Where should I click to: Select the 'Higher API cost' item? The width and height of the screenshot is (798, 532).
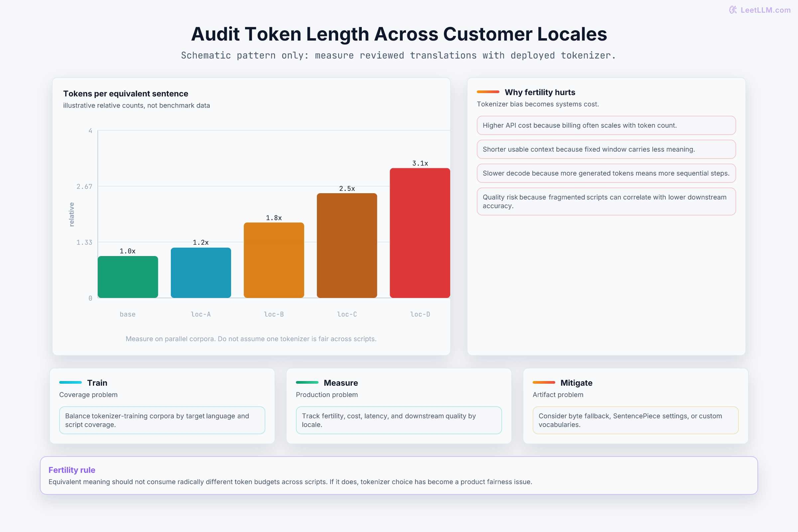click(606, 126)
